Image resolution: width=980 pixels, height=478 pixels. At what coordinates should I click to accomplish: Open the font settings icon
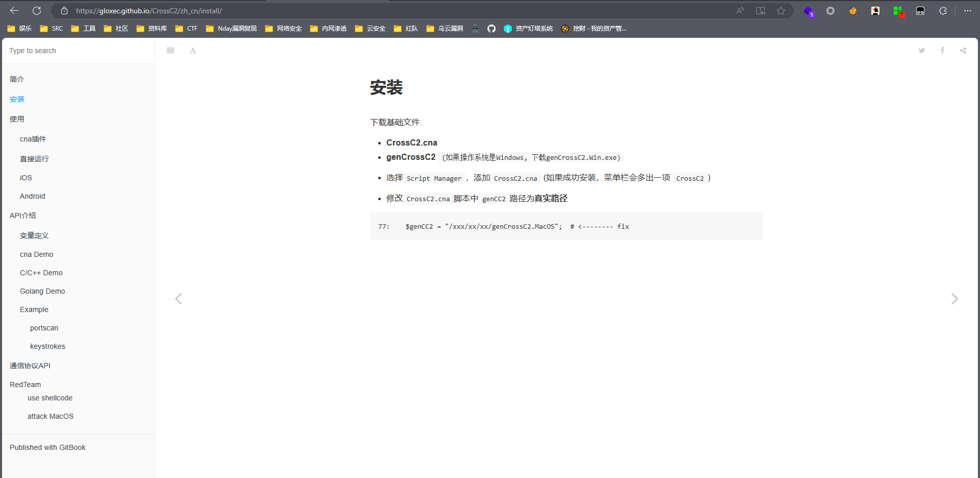(193, 51)
